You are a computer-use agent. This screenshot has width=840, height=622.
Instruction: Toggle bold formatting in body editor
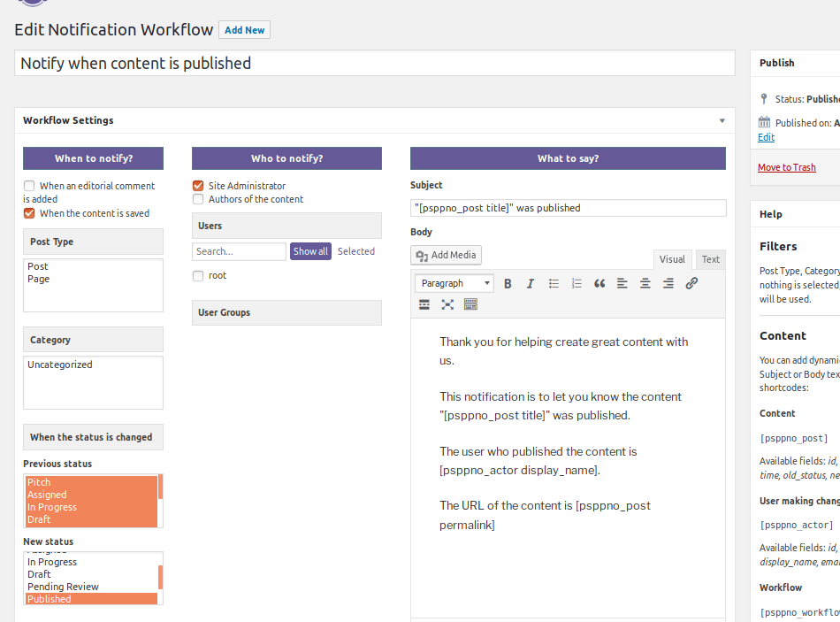coord(508,283)
